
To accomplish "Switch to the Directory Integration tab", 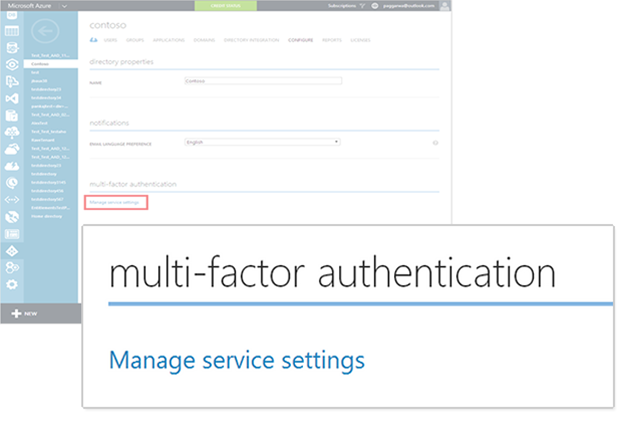I will coord(251,40).
